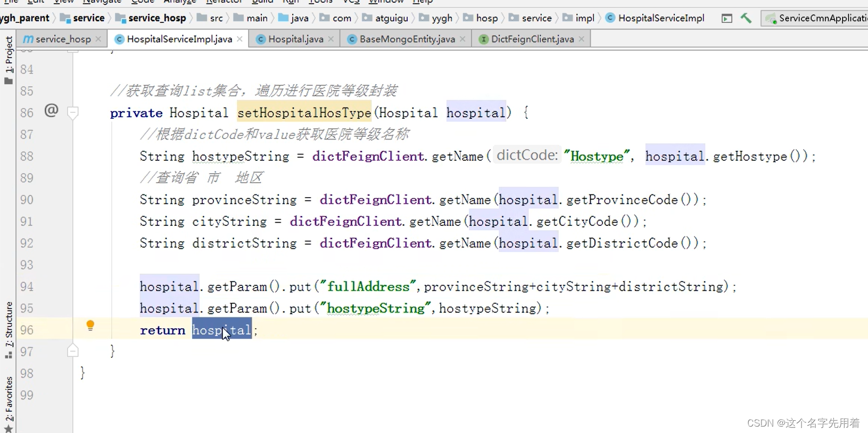
Task: Switch to the HospitalServiceImpl.java tab
Action: pyautogui.click(x=179, y=39)
